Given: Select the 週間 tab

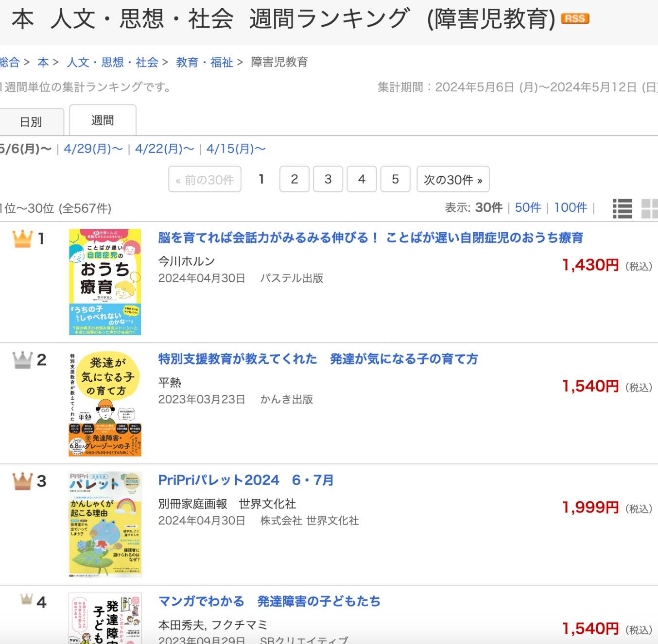Looking at the screenshot, I should click(x=103, y=120).
